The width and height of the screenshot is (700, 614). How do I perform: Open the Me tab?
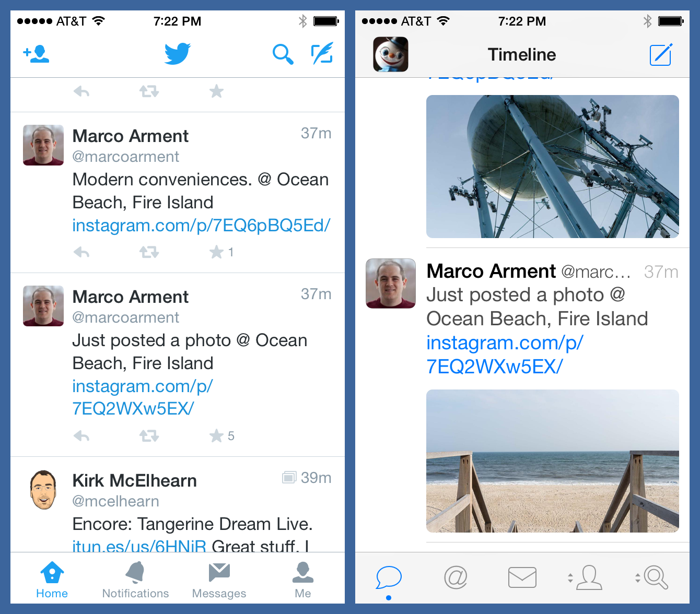[302, 580]
